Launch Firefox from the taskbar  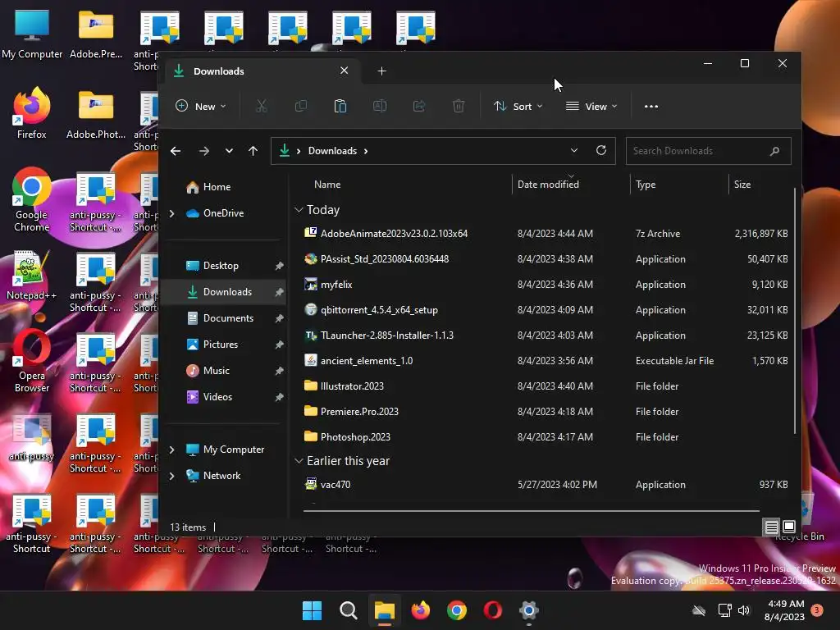tap(421, 610)
